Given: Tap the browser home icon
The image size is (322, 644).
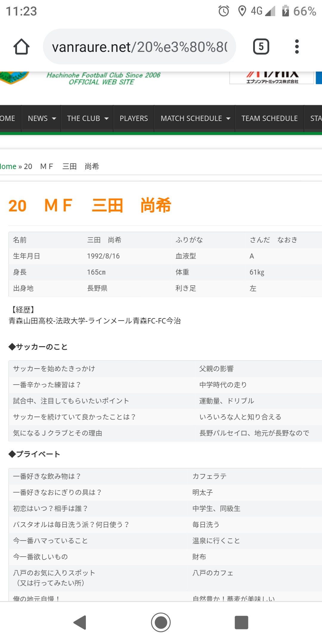Looking at the screenshot, I should [x=21, y=47].
